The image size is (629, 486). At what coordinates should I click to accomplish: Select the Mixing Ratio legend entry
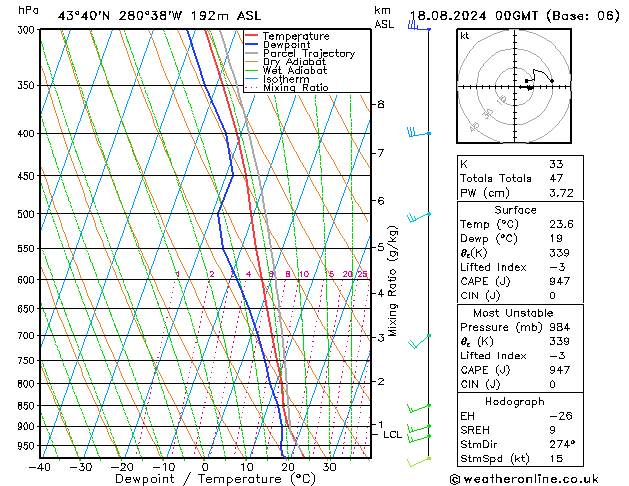pyautogui.click(x=296, y=88)
